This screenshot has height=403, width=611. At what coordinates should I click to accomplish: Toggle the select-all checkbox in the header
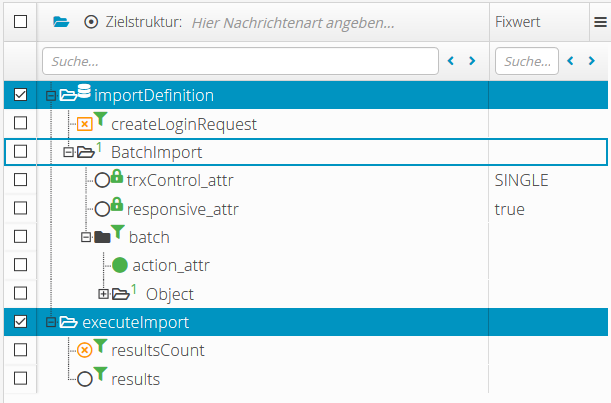[x=21, y=21]
